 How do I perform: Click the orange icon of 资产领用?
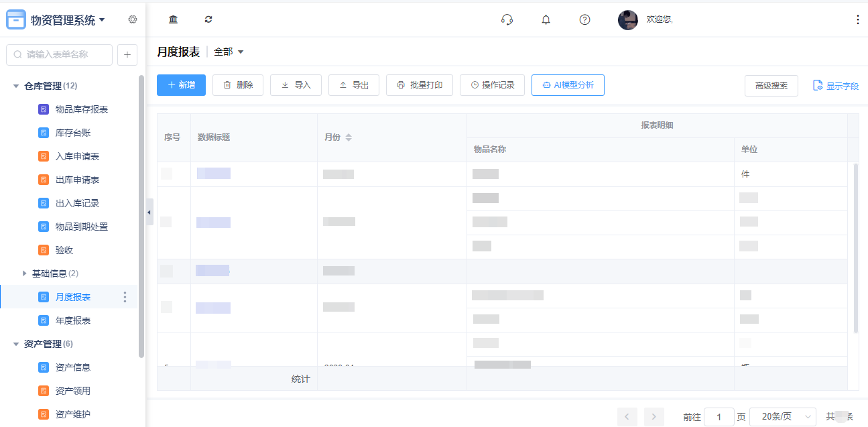[44, 391]
